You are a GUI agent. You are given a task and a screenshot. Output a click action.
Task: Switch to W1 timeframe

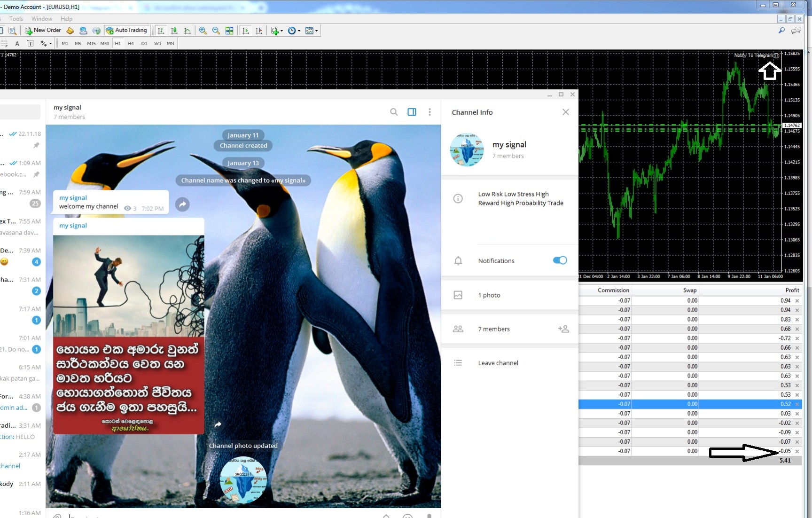(x=157, y=43)
